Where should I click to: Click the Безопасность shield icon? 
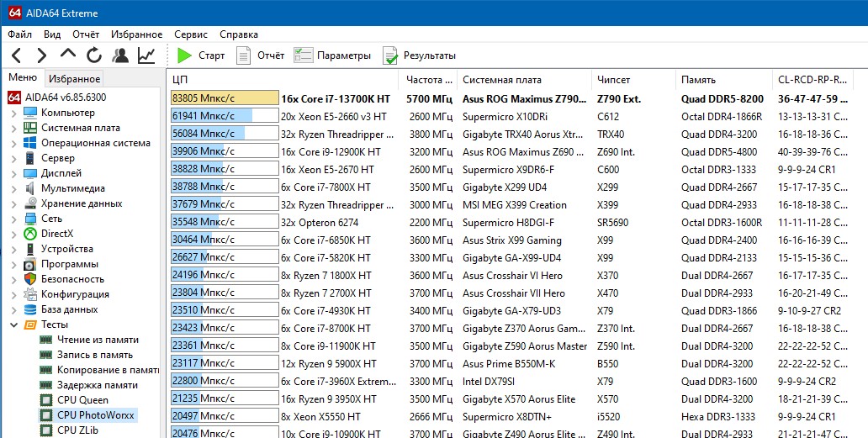coord(30,279)
